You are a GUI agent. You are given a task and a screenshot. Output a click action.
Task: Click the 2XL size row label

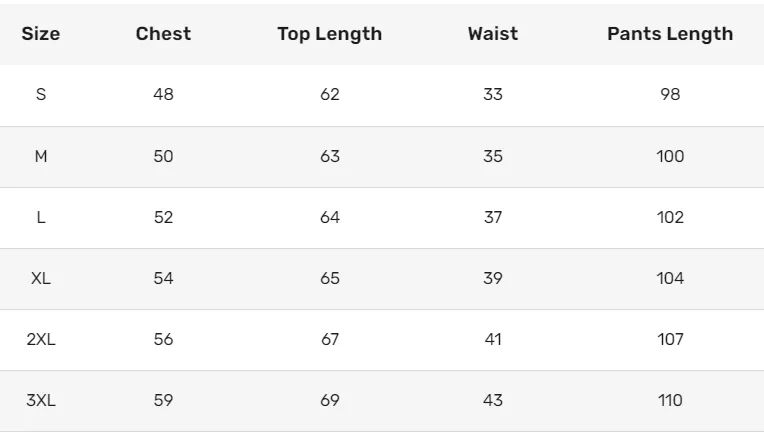[x=41, y=339]
